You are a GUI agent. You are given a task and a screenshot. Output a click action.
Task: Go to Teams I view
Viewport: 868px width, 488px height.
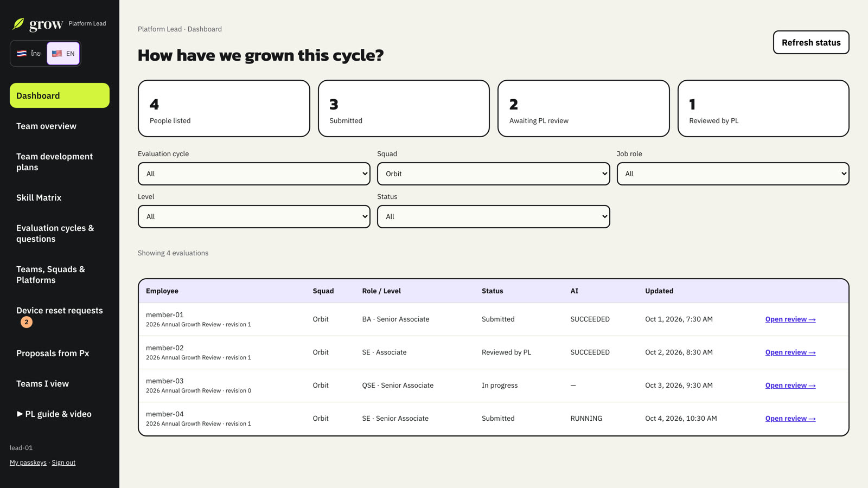pyautogui.click(x=60, y=383)
